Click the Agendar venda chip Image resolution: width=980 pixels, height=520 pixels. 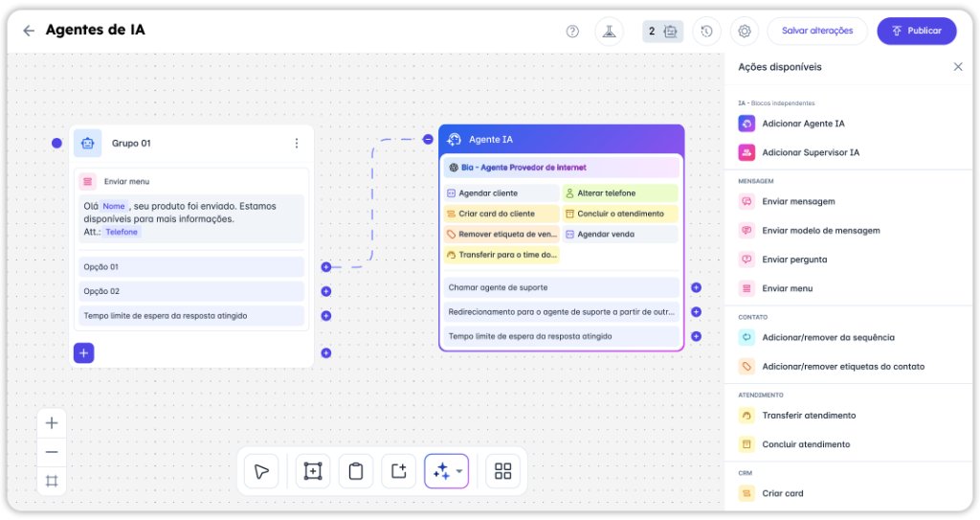[620, 234]
